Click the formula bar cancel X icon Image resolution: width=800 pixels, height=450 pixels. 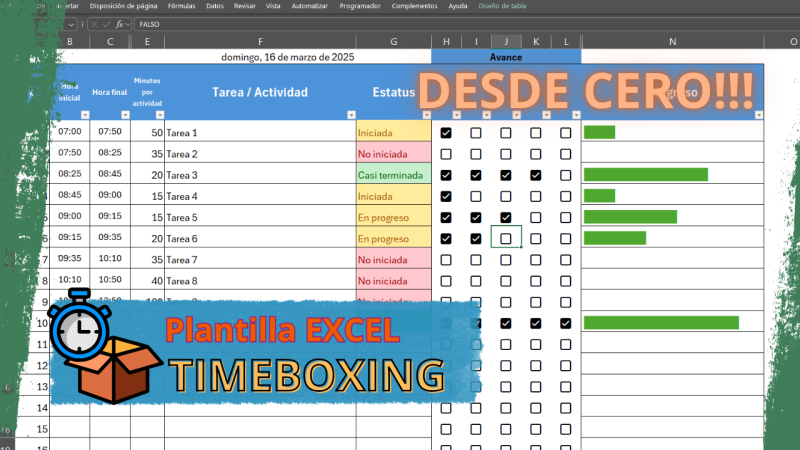[x=93, y=23]
